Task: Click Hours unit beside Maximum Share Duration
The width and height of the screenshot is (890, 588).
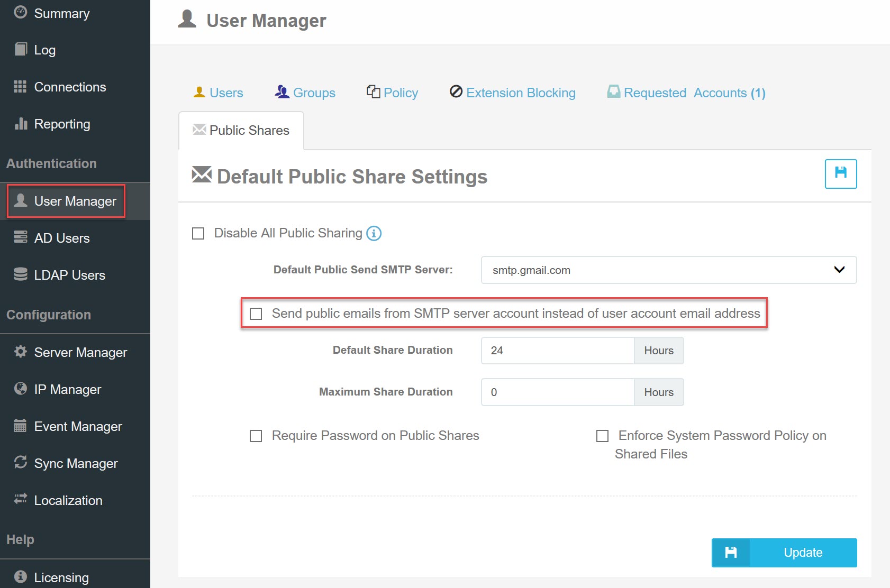Action: [x=659, y=392]
